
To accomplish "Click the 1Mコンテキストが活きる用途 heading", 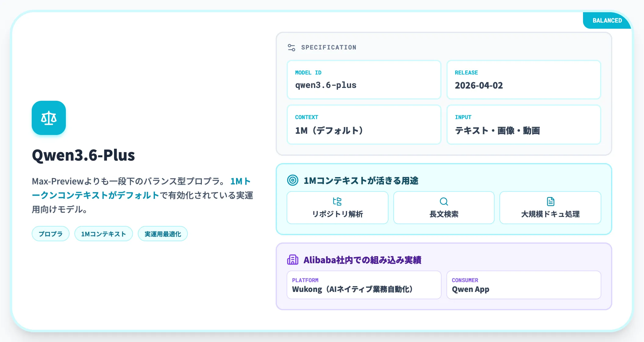I will pos(361,180).
